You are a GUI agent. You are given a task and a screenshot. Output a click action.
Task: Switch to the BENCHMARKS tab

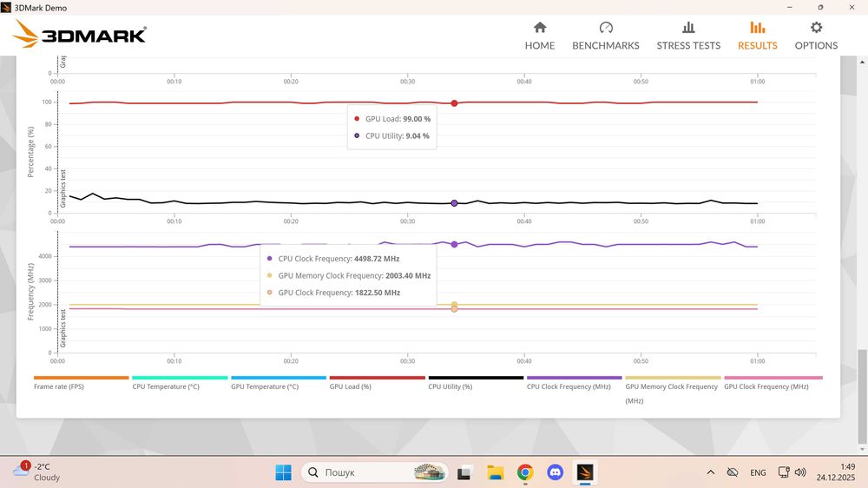coord(606,36)
